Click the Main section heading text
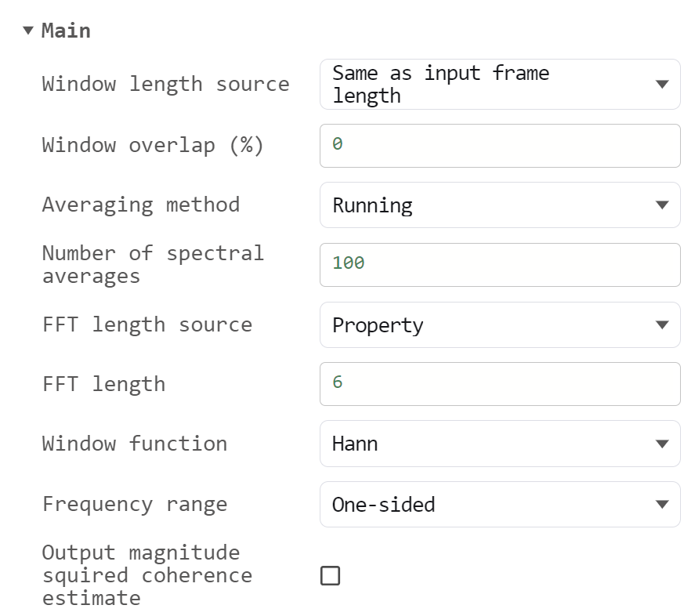Screen dimensions: 684x616 tap(66, 31)
